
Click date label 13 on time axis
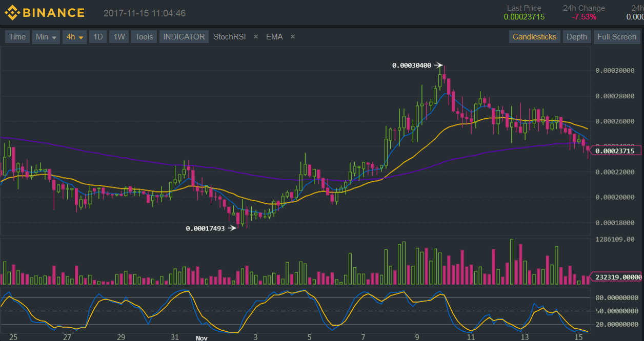tap(525, 337)
